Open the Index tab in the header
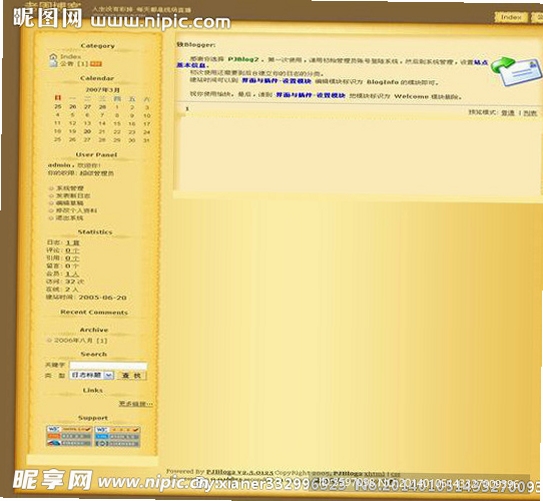 (511, 17)
